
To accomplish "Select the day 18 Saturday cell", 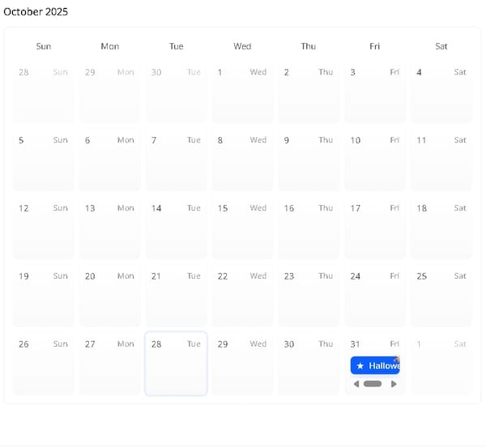I will click(x=441, y=228).
